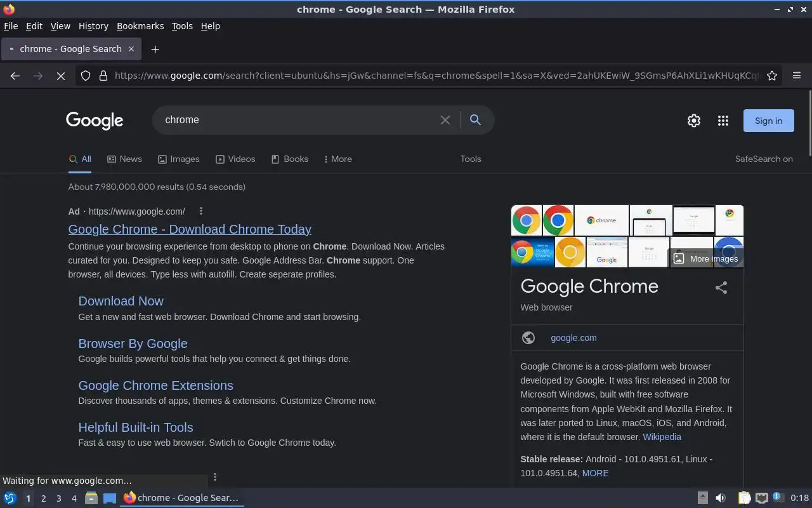This screenshot has width=812, height=508.
Task: Open the volume control in the tray
Action: (x=721, y=498)
